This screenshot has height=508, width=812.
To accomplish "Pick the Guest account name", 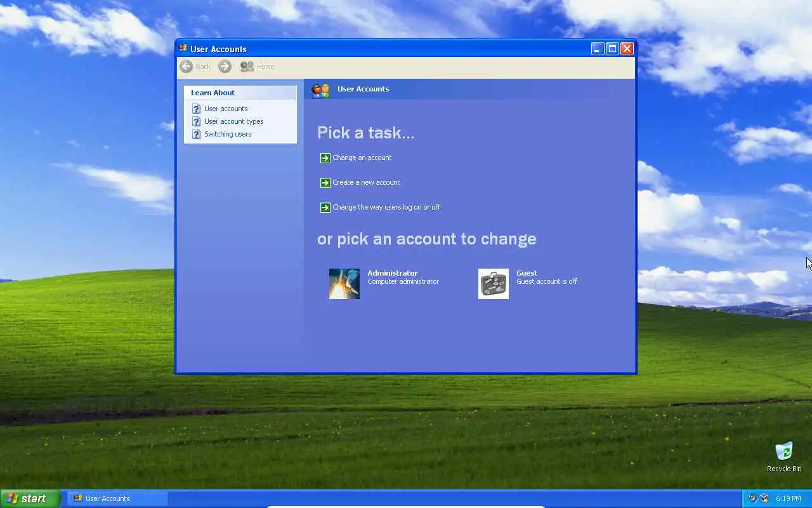I will tap(527, 273).
